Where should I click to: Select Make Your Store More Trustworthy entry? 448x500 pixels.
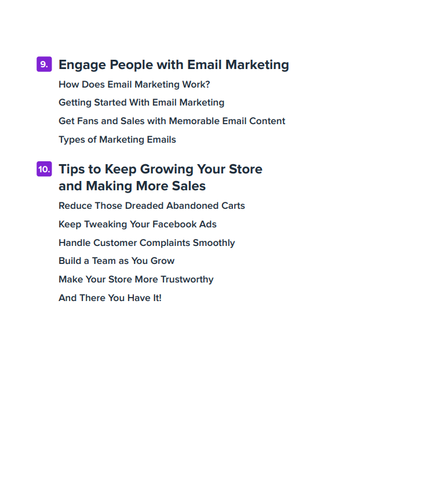[x=136, y=280]
